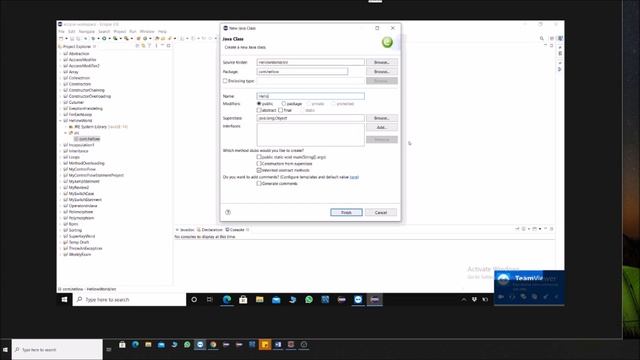Click into the Superclass text field

pos(311,118)
